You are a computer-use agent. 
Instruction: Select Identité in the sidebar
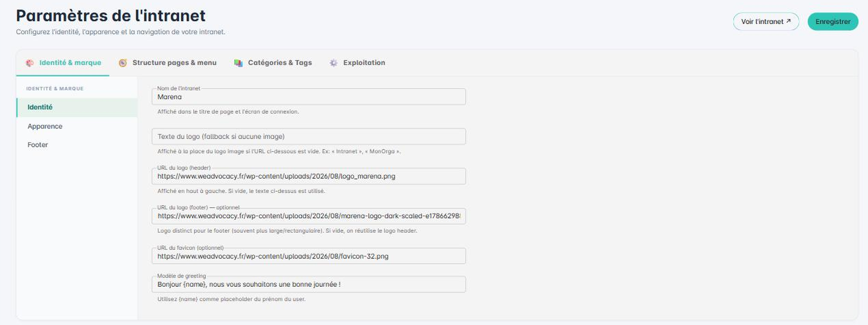(x=77, y=108)
